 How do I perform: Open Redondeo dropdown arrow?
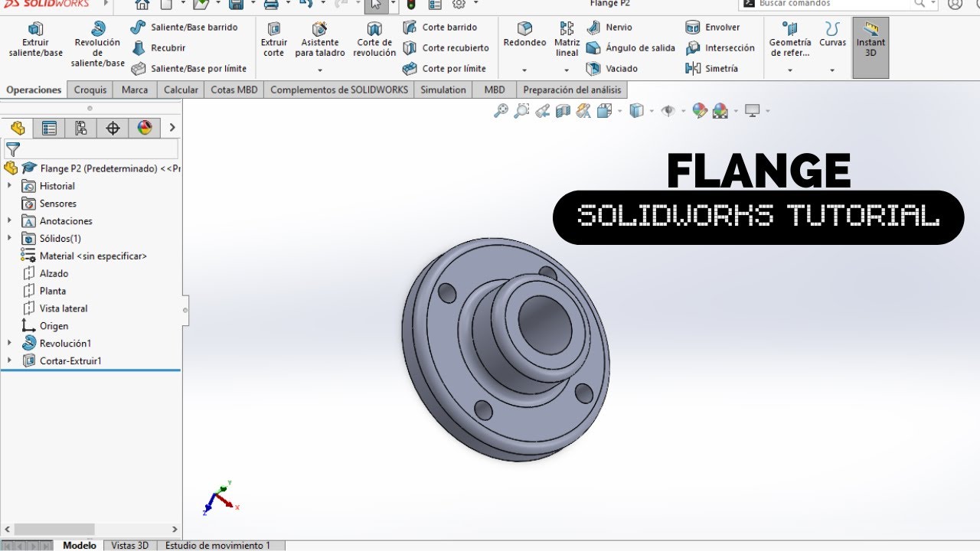(524, 70)
